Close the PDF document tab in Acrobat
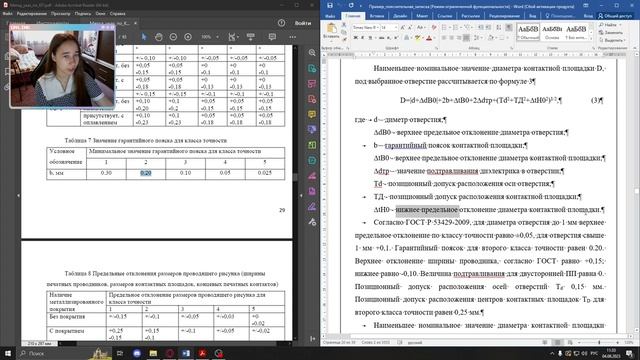 point(136,23)
